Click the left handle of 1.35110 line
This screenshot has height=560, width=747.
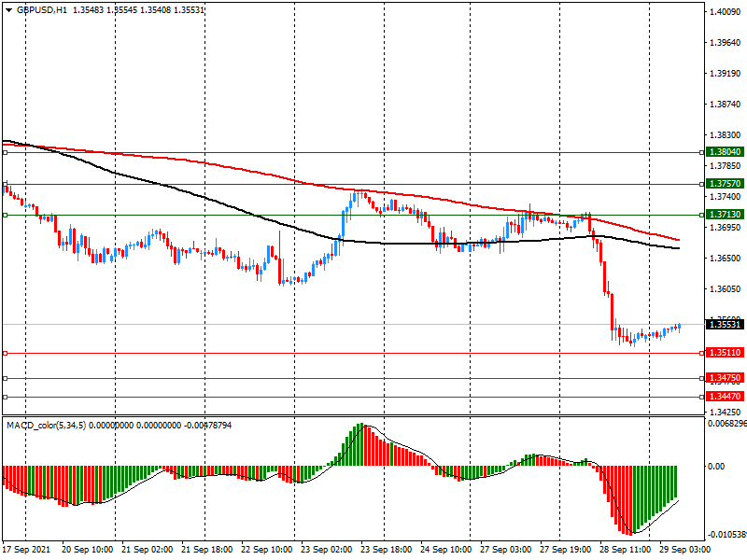click(x=6, y=354)
